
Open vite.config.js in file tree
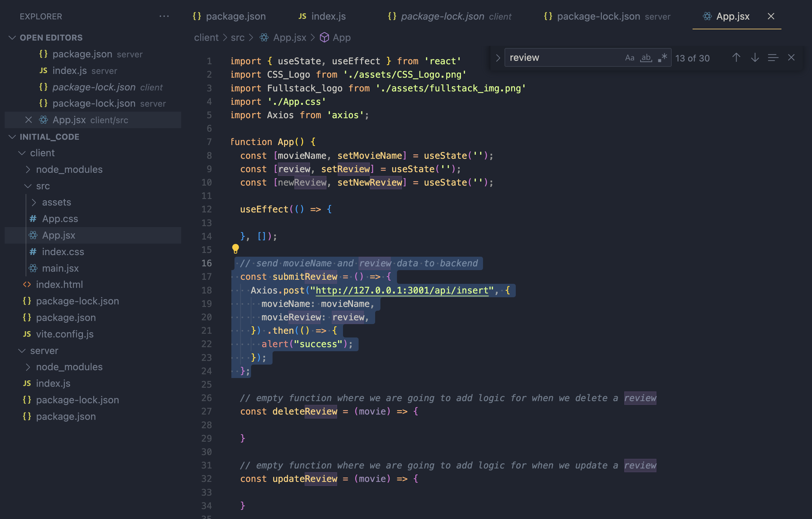coord(65,334)
